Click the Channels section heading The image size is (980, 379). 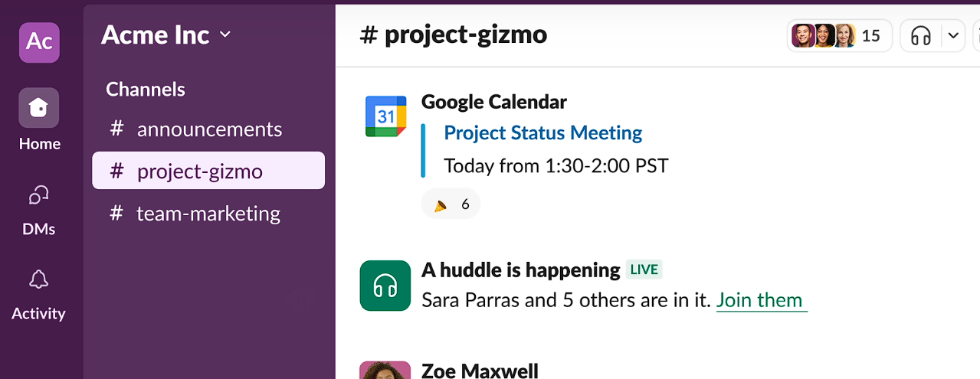click(146, 90)
